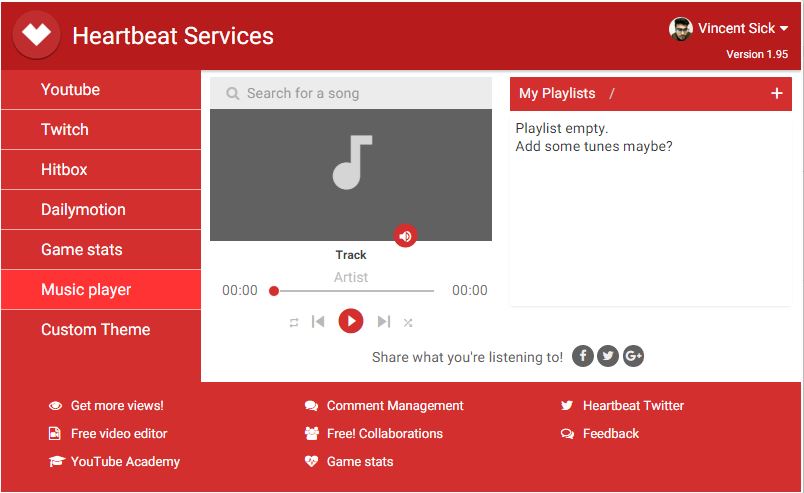Share listening on Facebook
804x493 pixels.
click(582, 356)
